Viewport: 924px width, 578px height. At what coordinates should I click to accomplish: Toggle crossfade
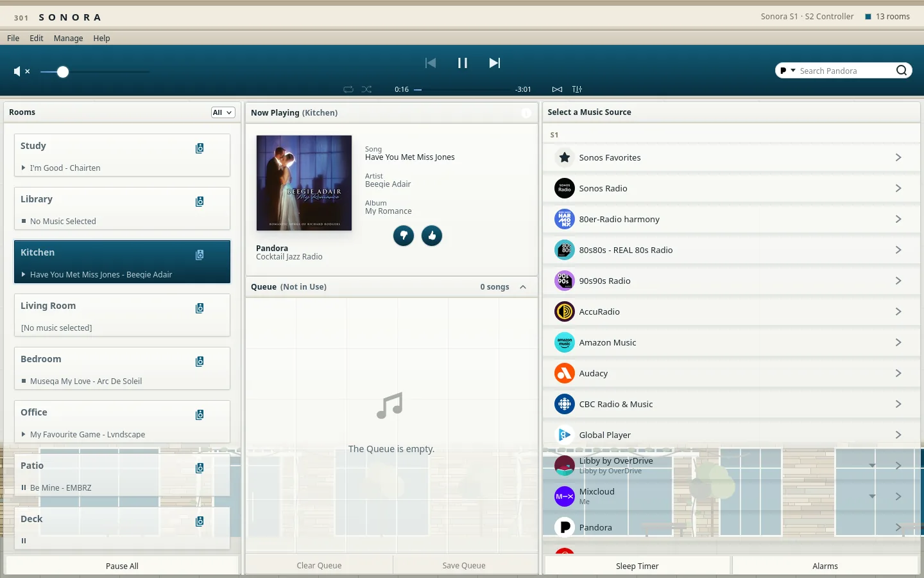[557, 89]
